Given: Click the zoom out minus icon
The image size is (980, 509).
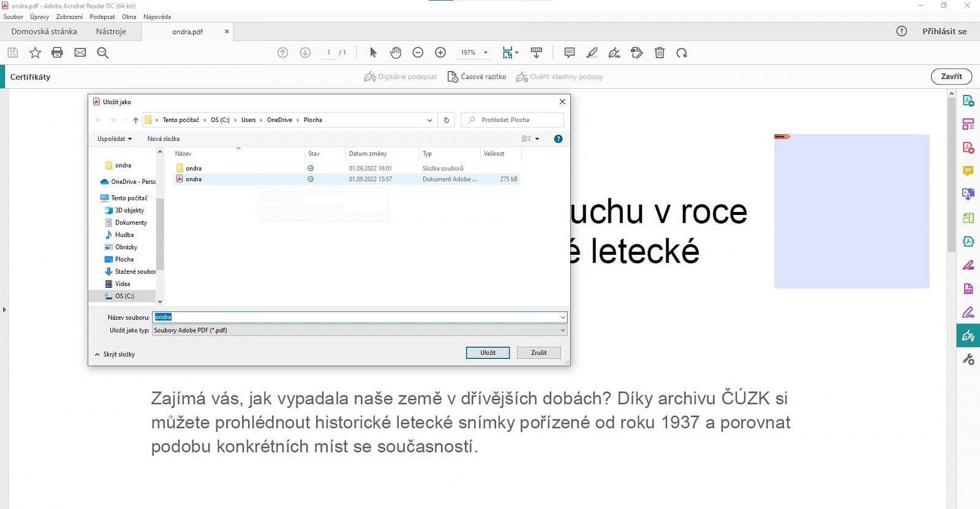Looking at the screenshot, I should coord(418,53).
